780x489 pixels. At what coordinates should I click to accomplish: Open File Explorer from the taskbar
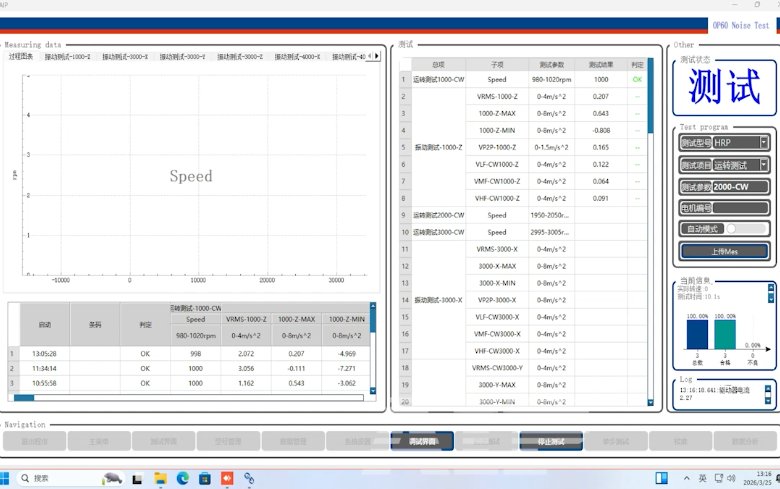point(160,479)
